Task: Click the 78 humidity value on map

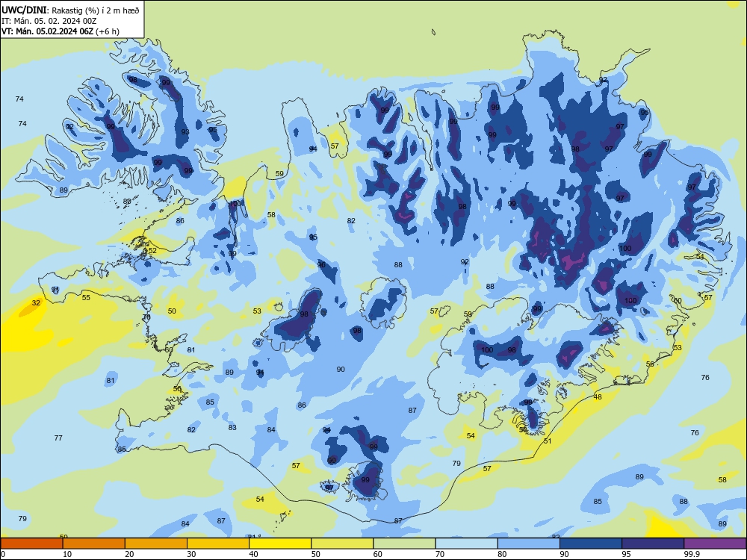Action: (146, 317)
